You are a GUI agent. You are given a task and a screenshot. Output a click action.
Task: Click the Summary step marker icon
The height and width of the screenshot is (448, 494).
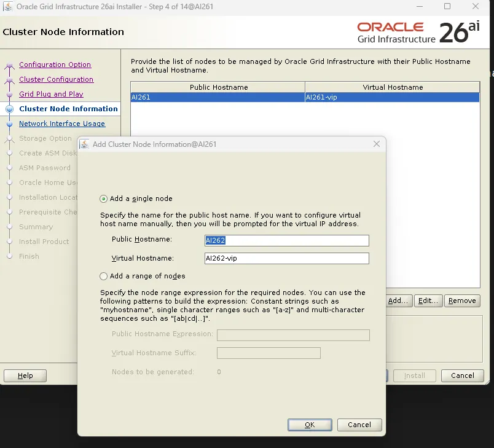(x=9, y=227)
